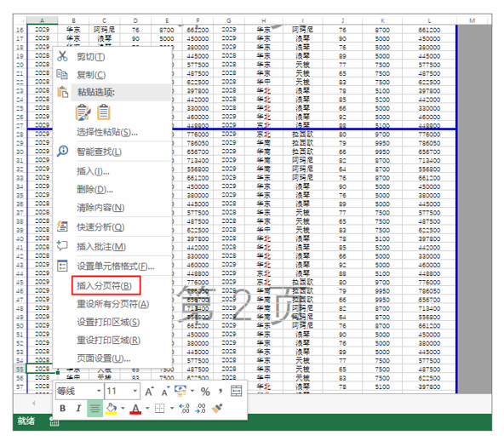Click cell 786050 in row 29 column F
The image size is (504, 447).
tap(198, 143)
